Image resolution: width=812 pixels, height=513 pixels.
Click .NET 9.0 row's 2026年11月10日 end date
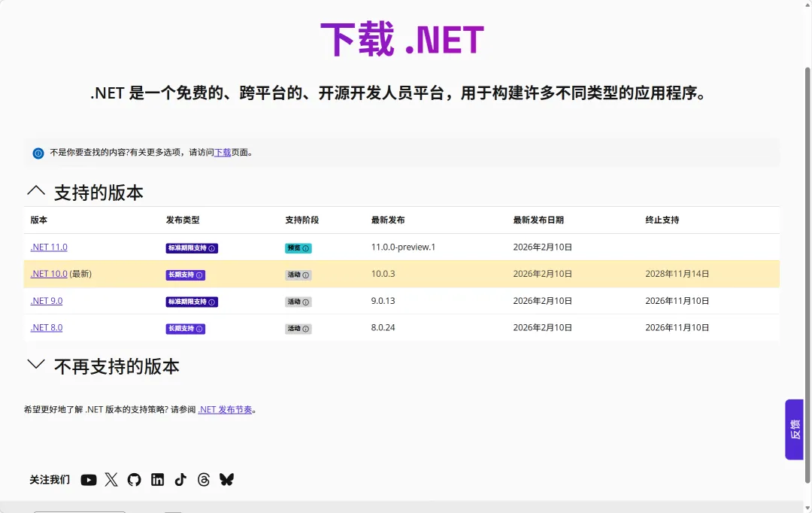coord(677,301)
